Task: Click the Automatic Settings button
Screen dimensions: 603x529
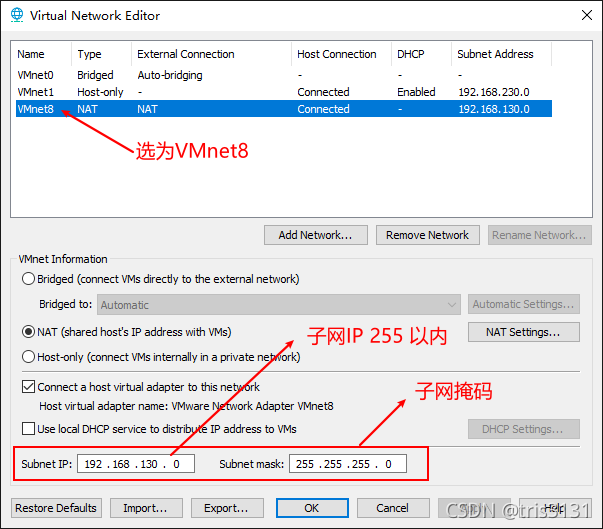Action: click(524, 304)
